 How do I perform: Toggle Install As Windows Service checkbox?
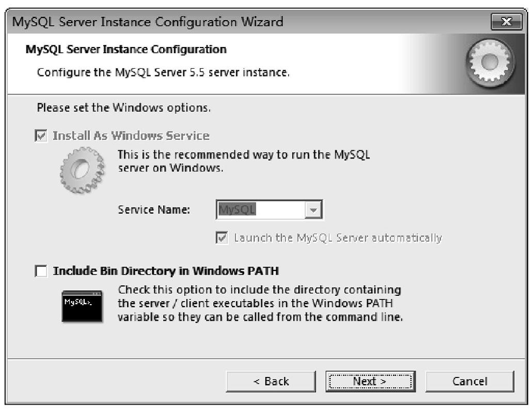tap(41, 136)
